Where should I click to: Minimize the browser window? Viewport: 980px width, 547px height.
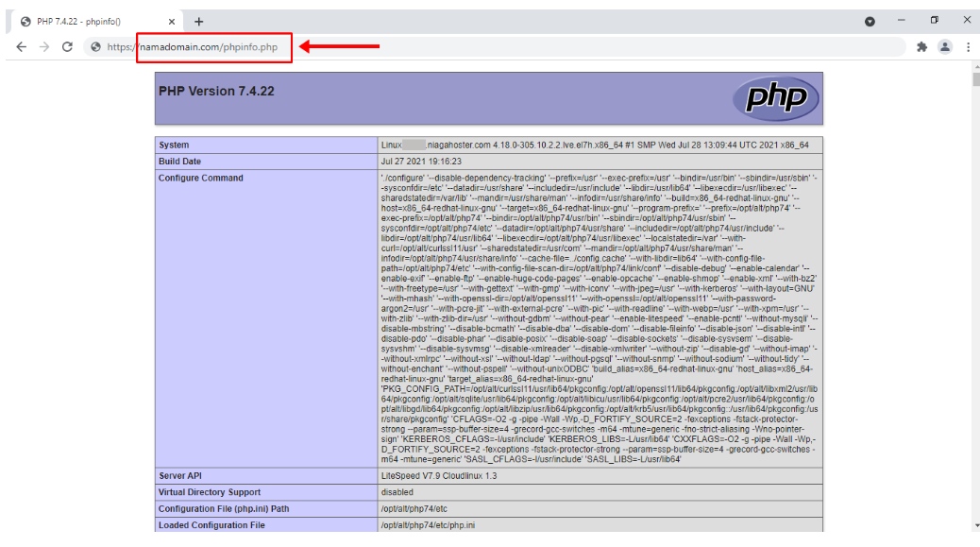(902, 20)
